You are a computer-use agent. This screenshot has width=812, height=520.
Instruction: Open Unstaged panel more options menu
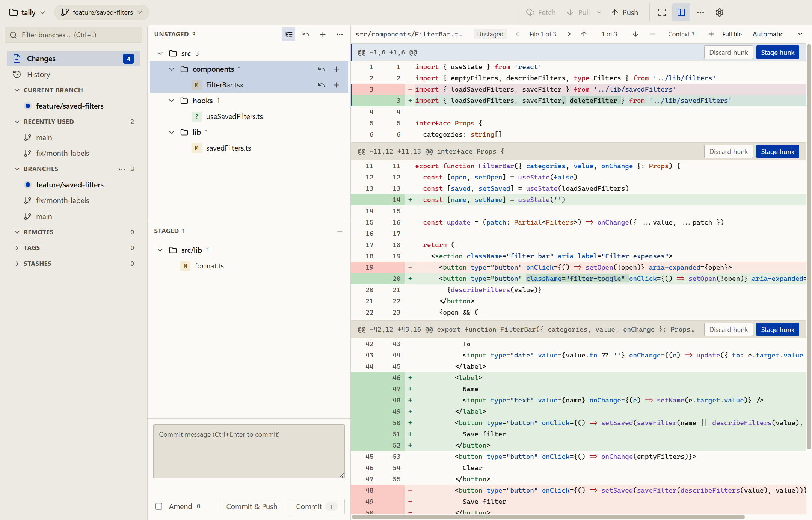point(340,34)
